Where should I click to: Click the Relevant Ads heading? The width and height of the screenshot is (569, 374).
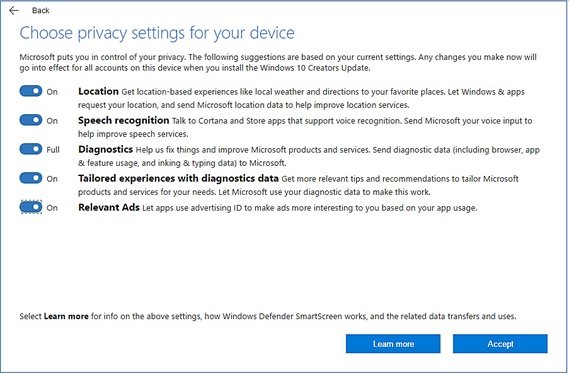[109, 207]
